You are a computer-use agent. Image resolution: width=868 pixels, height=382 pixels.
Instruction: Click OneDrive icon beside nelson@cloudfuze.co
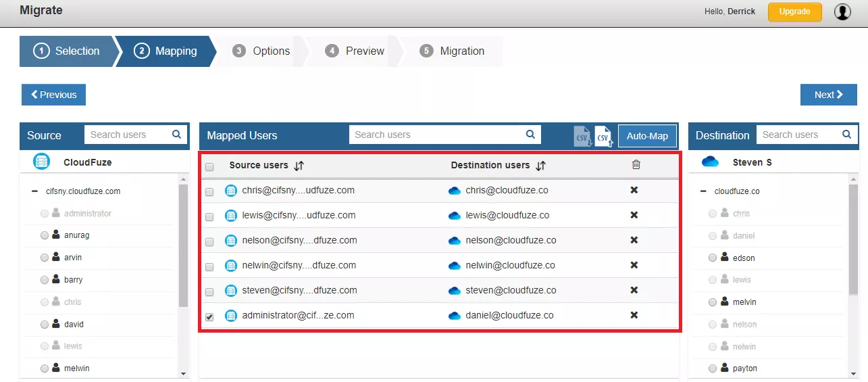455,241
